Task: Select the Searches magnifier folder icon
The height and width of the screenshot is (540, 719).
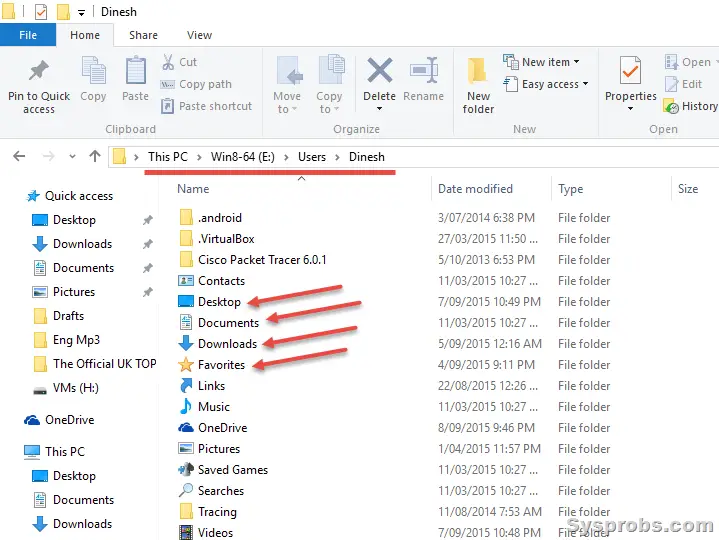Action: pos(186,490)
